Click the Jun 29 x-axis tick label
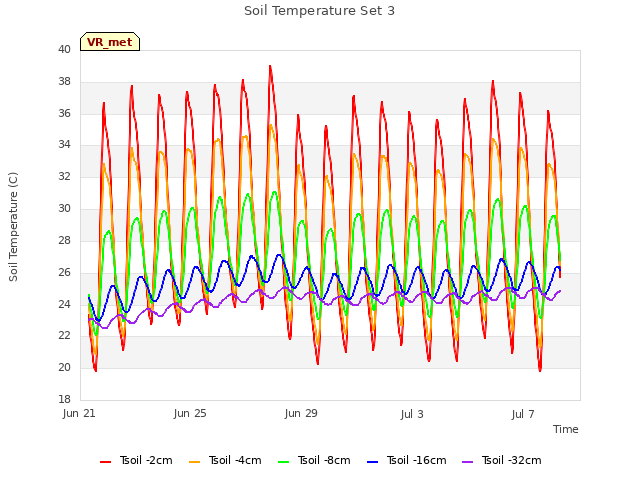The height and width of the screenshot is (480, 640). coord(301,413)
